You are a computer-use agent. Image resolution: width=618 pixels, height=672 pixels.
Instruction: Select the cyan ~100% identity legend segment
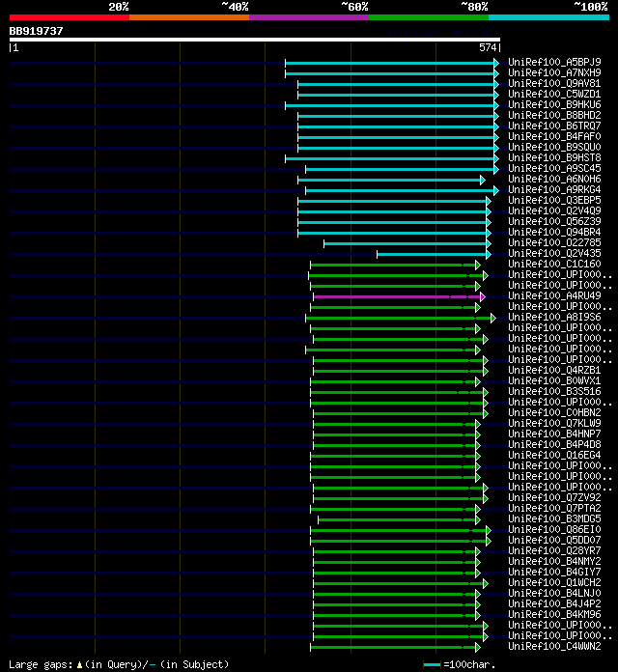coord(549,17)
